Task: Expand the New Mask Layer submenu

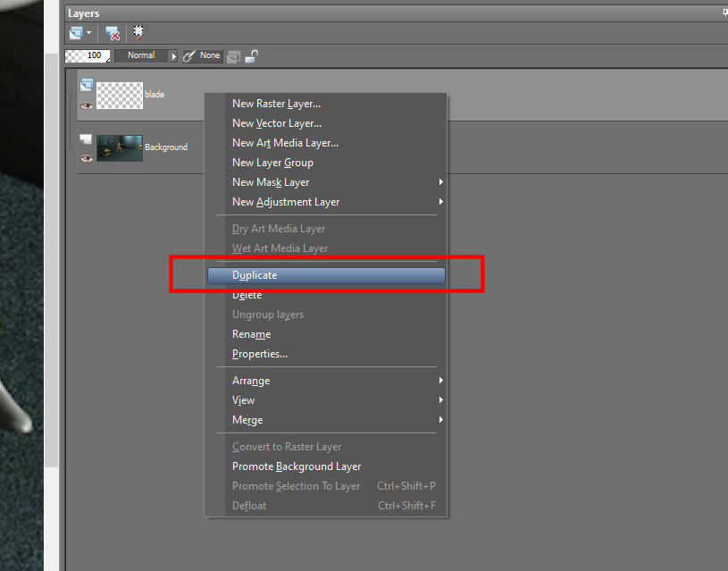Action: pyautogui.click(x=326, y=182)
